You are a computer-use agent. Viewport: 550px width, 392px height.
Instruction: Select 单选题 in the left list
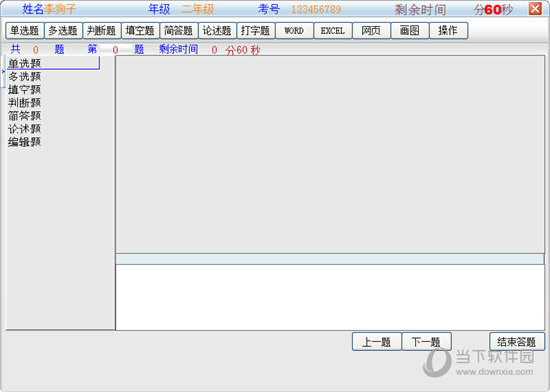25,63
